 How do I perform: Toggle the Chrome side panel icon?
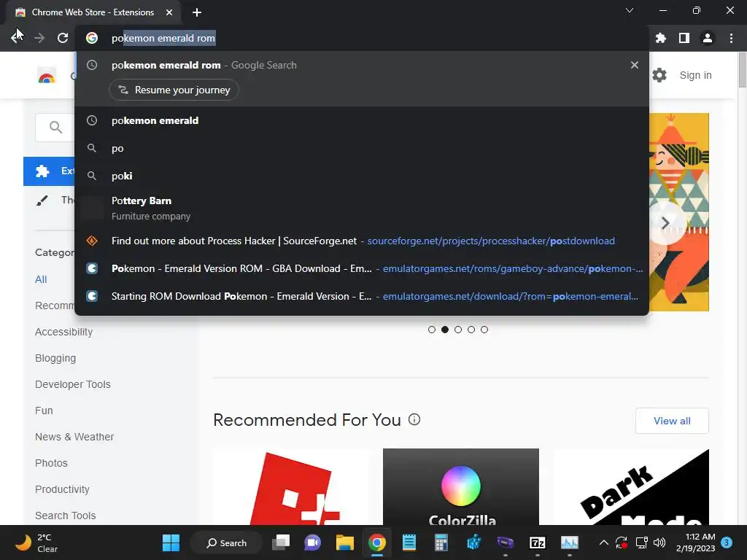tap(684, 38)
